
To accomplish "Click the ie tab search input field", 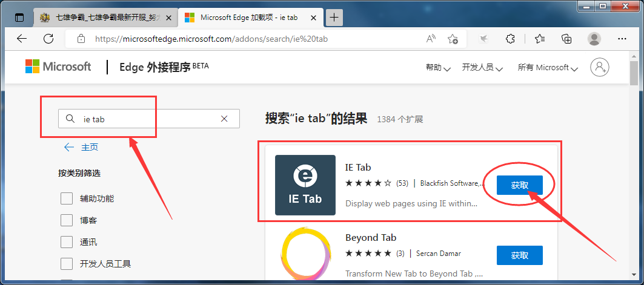I will coord(148,119).
